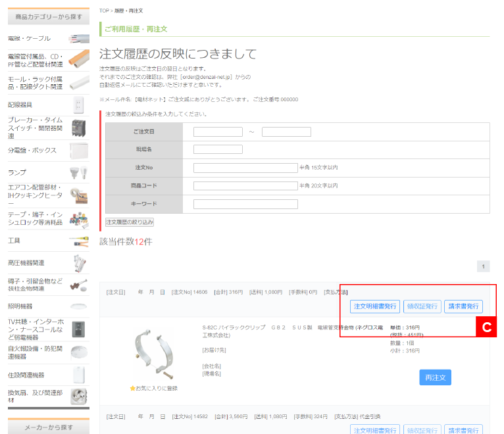The height and width of the screenshot is (434, 504).
Task: Click the キーワード search field
Action: (x=245, y=205)
